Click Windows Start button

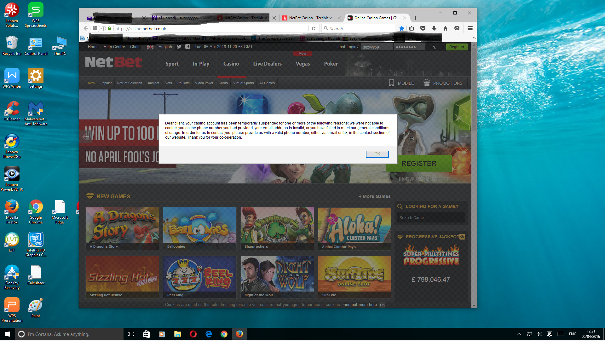pyautogui.click(x=8, y=334)
